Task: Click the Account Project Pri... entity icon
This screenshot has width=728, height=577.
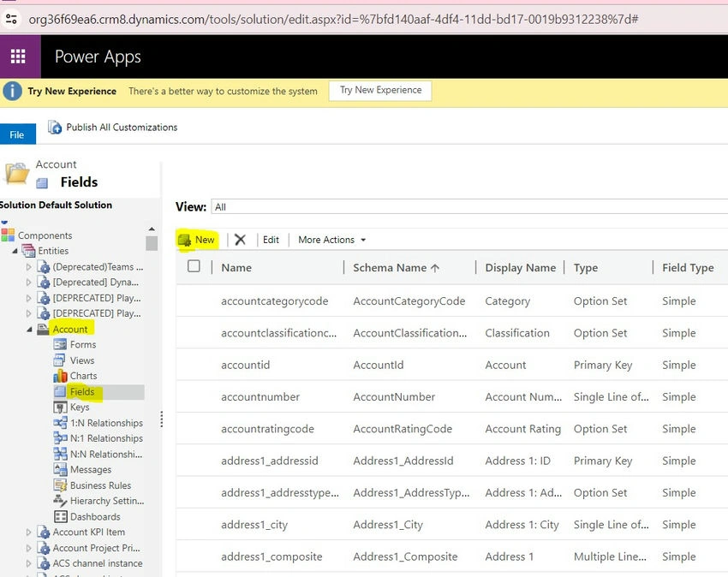Action: (x=43, y=548)
